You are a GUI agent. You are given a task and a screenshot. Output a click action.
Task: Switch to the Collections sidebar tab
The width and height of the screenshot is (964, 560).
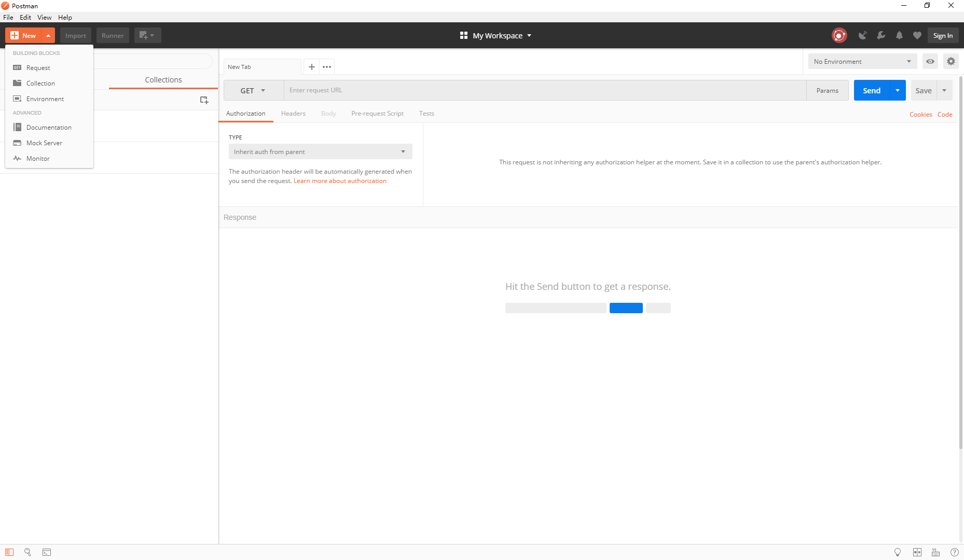(x=163, y=80)
